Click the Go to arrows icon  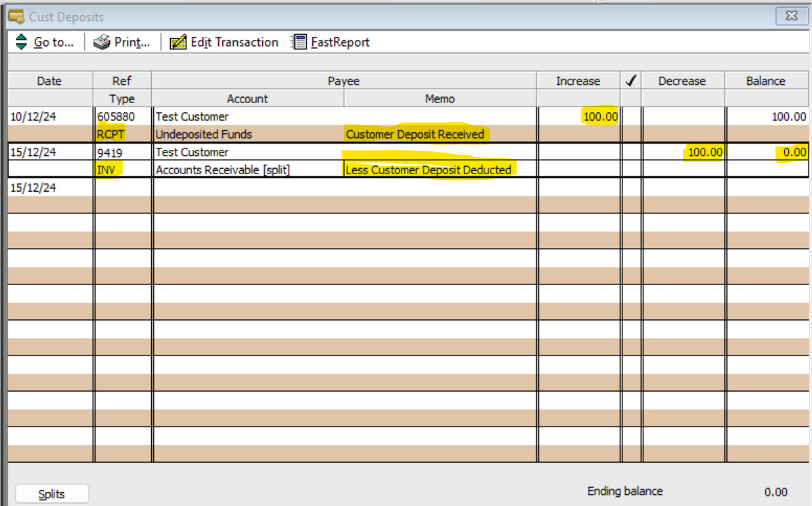tap(21, 42)
